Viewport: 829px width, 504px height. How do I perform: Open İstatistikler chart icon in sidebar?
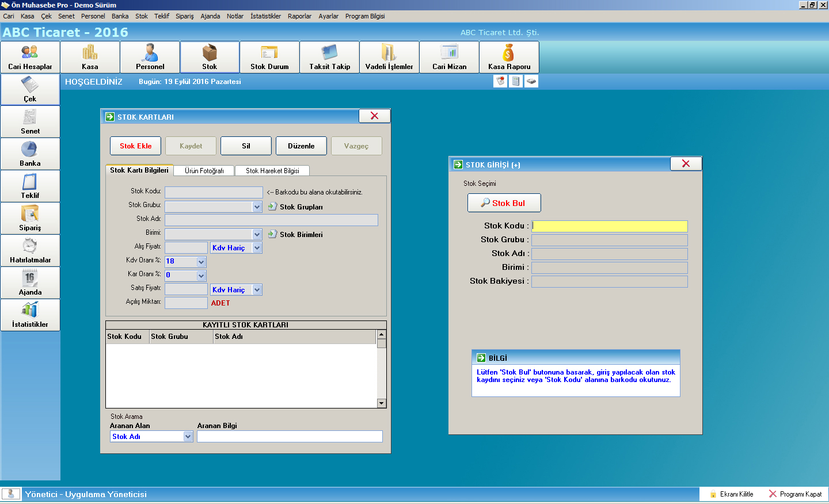pos(30,315)
